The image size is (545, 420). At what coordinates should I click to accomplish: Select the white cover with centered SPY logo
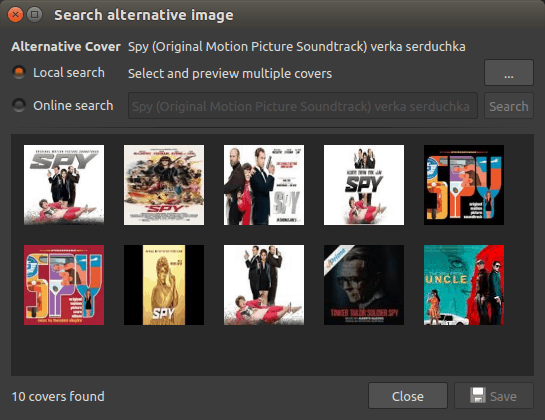(x=364, y=185)
